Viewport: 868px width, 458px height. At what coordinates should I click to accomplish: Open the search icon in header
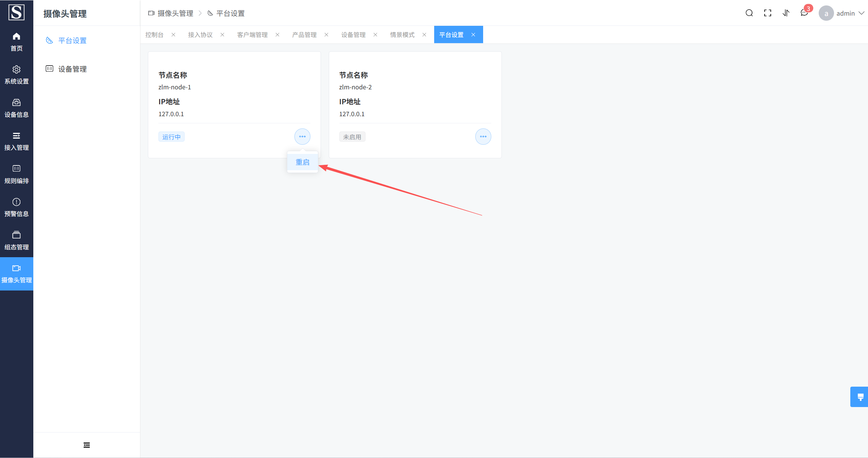tap(749, 13)
